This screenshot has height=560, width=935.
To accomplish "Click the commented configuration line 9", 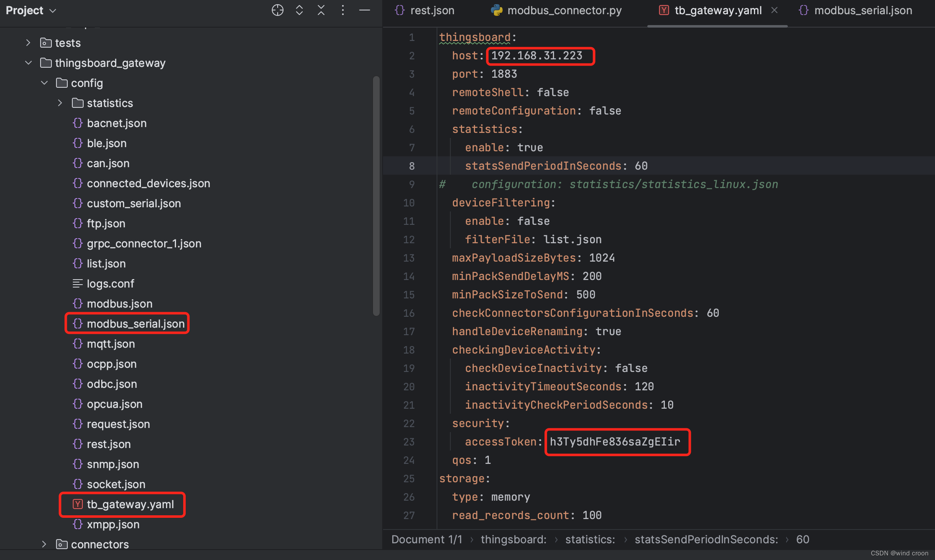I will point(608,184).
